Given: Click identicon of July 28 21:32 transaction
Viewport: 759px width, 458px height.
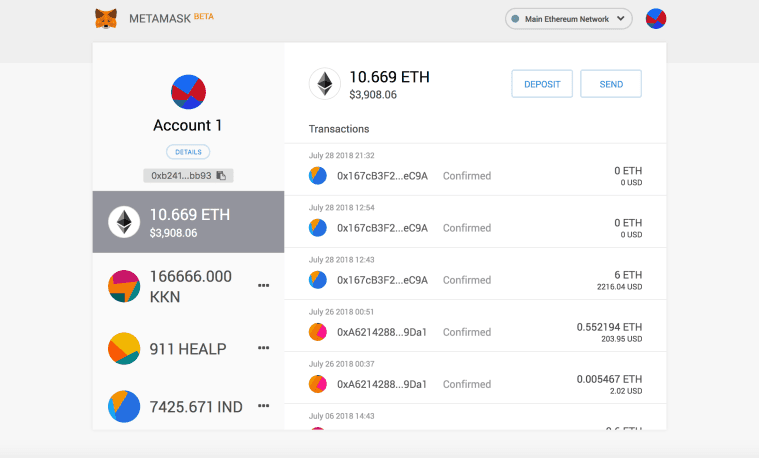Looking at the screenshot, I should click(318, 176).
